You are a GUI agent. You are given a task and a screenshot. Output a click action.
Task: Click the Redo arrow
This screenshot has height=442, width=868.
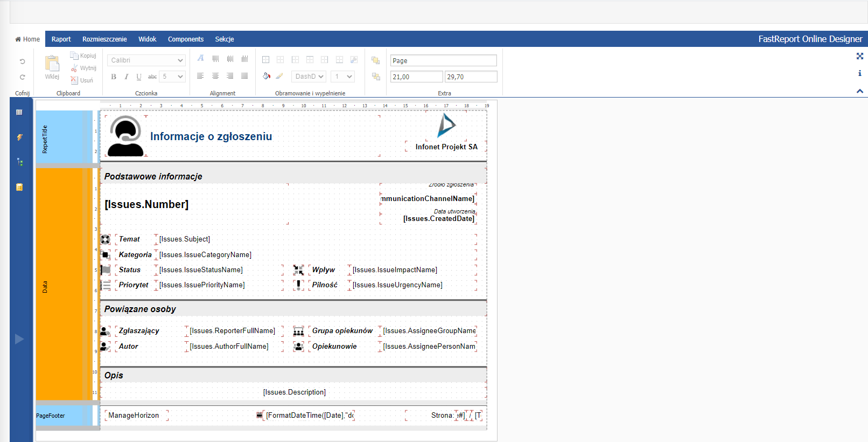pos(22,77)
